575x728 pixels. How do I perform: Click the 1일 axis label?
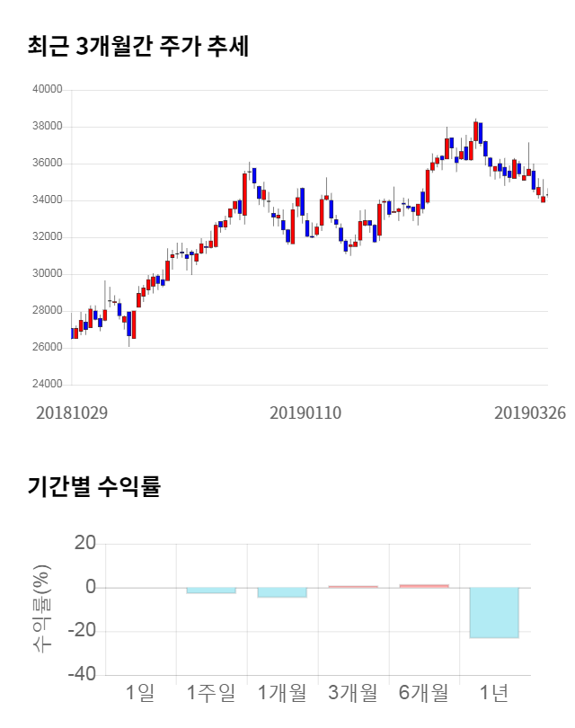click(140, 692)
